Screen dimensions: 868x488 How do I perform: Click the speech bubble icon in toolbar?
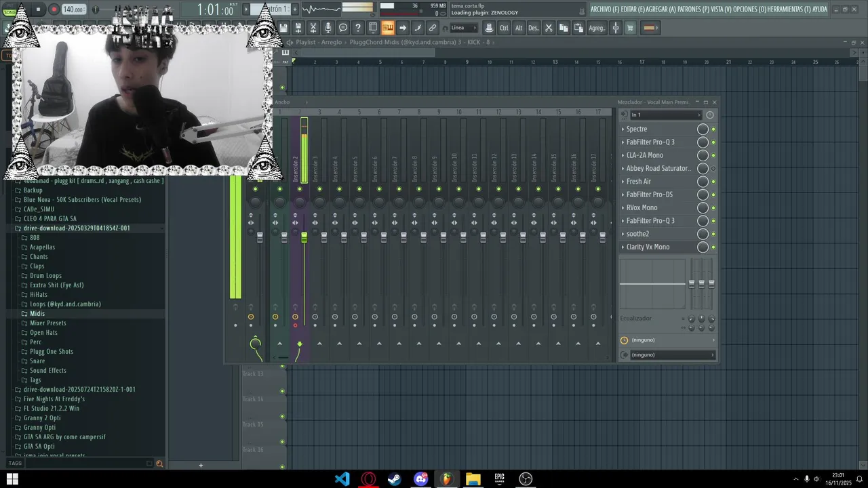point(343,28)
